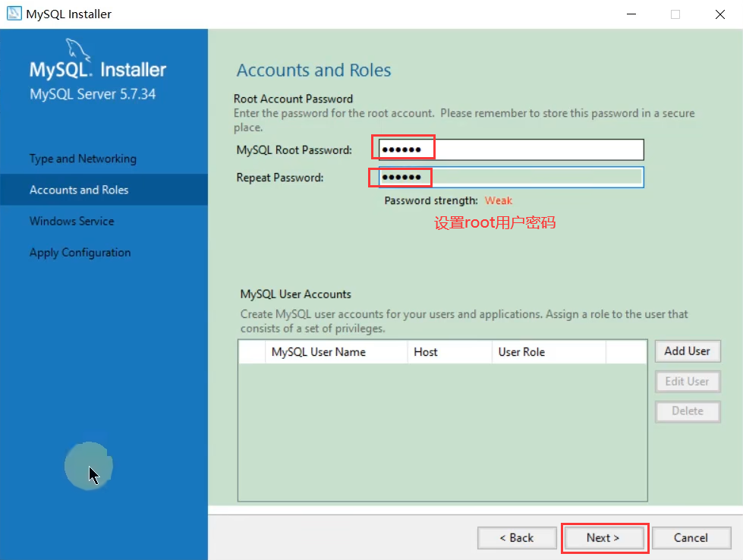Open the Apply Configuration step
Viewport: 743px width, 560px height.
[x=80, y=253]
